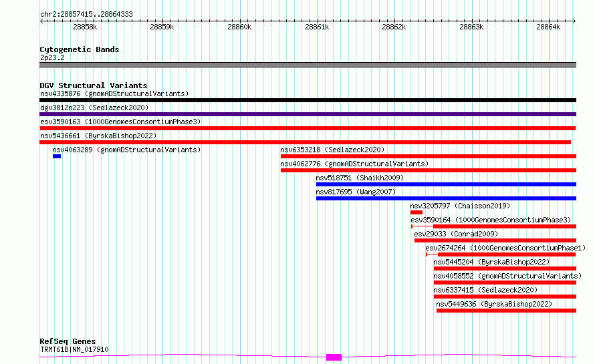This screenshot has height=364, width=595.
Task: Click the DGV Structural Variants track heading
Action: (94, 85)
